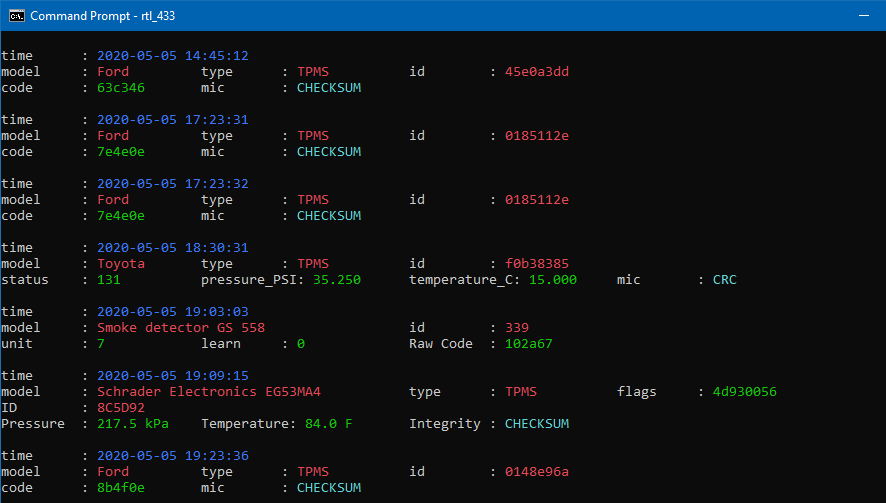This screenshot has width=886, height=503.
Task: Click the 'Integrity' field label
Action: click(x=445, y=424)
